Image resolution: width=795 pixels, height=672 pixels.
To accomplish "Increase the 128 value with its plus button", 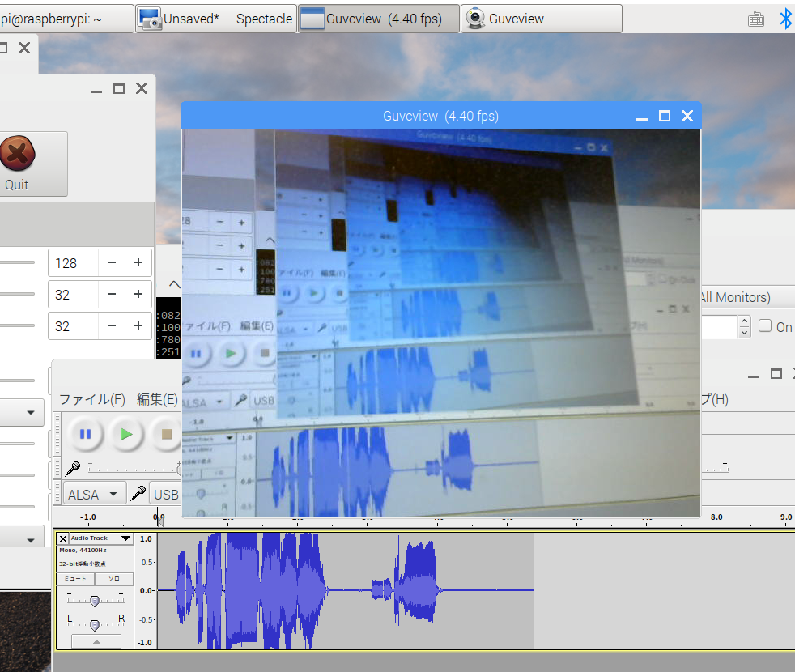I will (138, 262).
